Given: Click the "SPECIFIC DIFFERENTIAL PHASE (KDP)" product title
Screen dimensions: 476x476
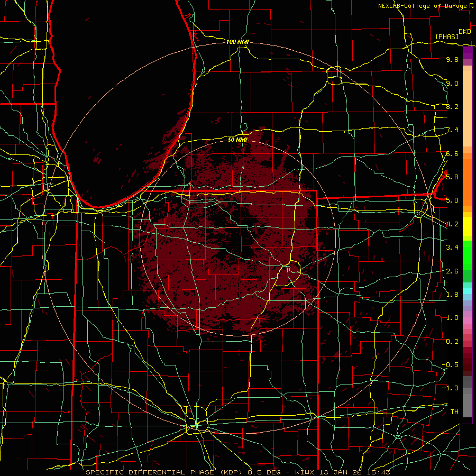Looking at the screenshot, I should click(x=166, y=472).
